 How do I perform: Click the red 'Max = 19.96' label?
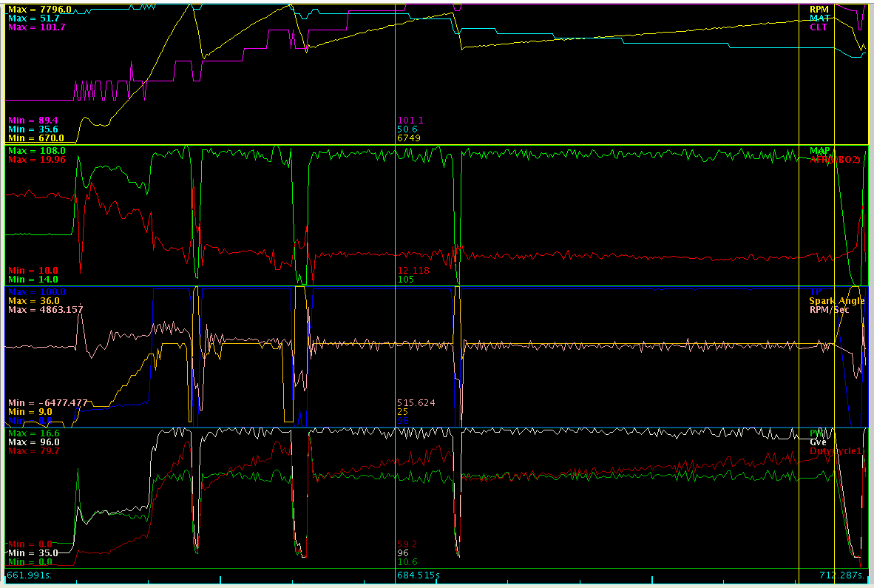coord(36,160)
